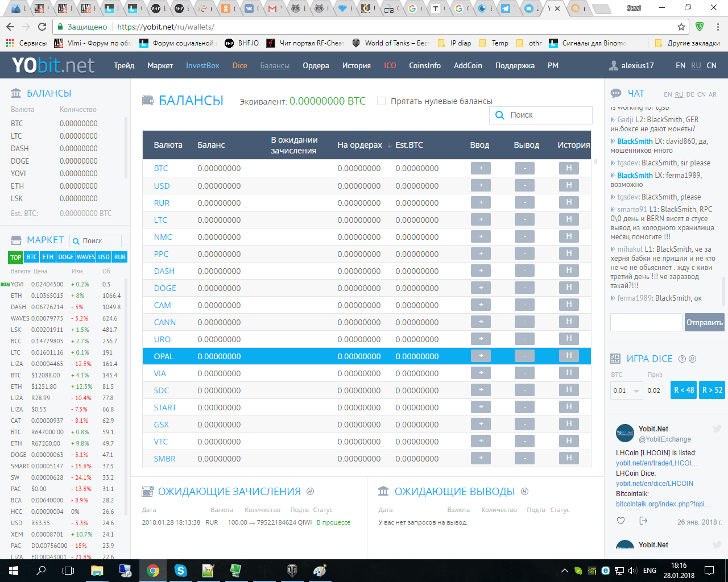Click the help icon next to Игра Dice

682,359
